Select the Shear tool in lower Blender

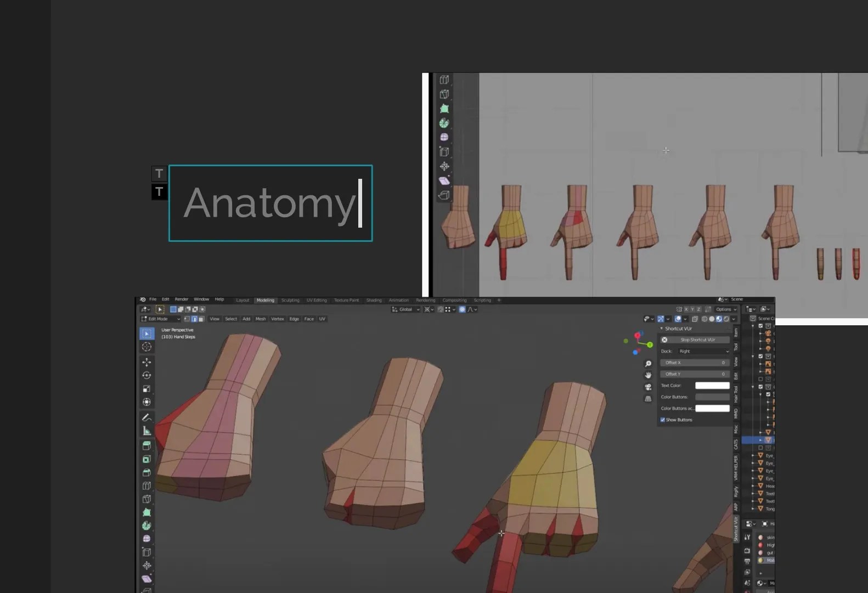point(146,579)
